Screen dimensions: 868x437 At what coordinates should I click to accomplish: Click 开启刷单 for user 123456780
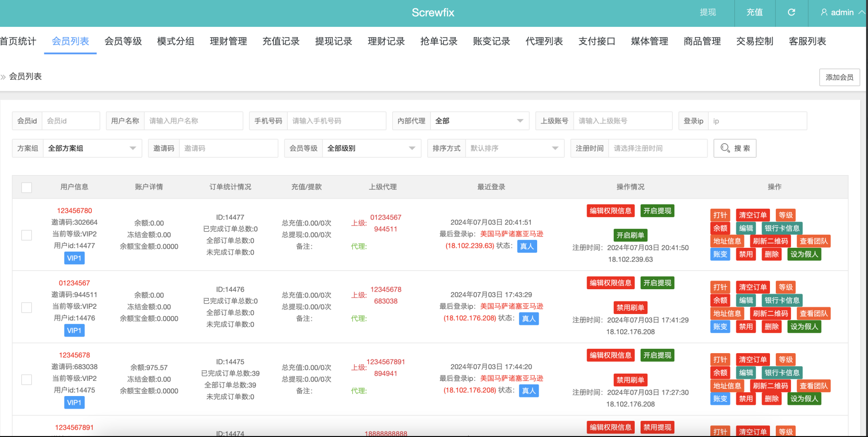pyautogui.click(x=630, y=235)
